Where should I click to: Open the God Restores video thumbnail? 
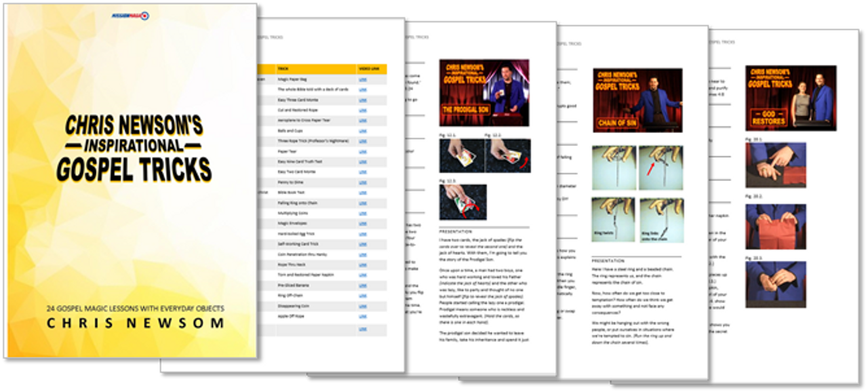(791, 98)
